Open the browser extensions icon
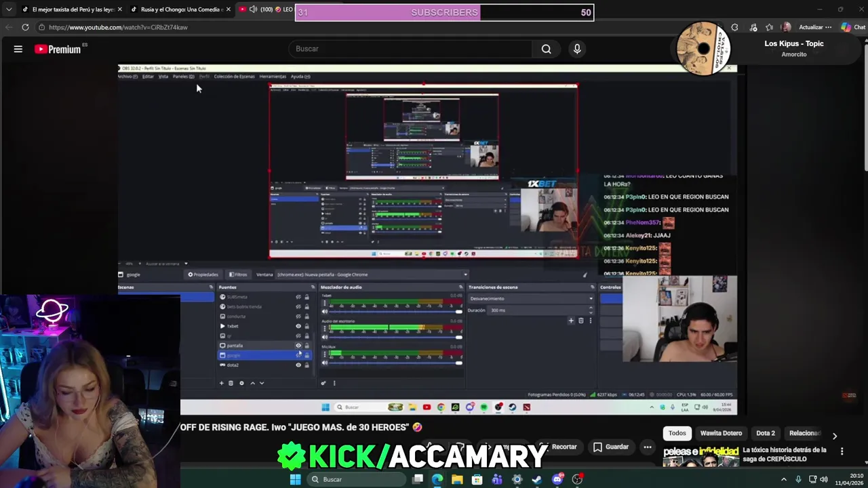This screenshot has width=868, height=488. tap(734, 27)
